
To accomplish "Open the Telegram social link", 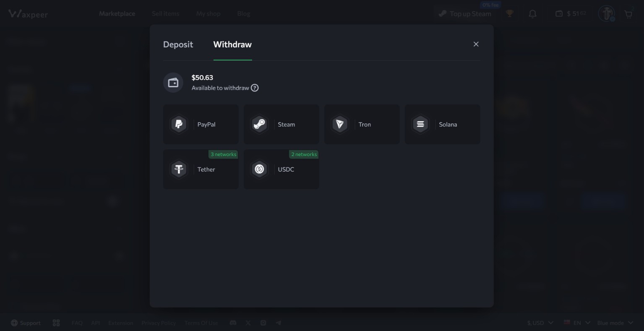I will point(278,323).
